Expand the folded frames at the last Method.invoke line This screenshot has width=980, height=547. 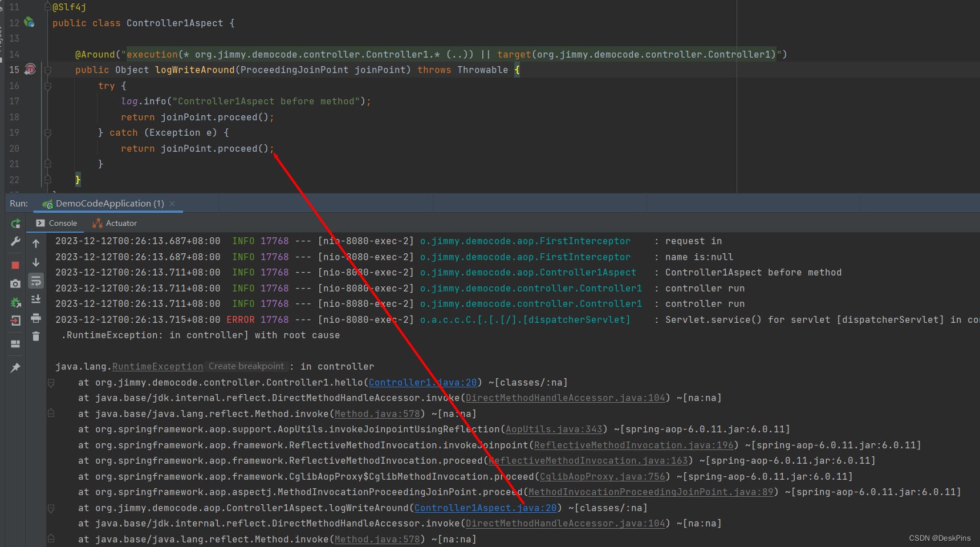coord(51,539)
